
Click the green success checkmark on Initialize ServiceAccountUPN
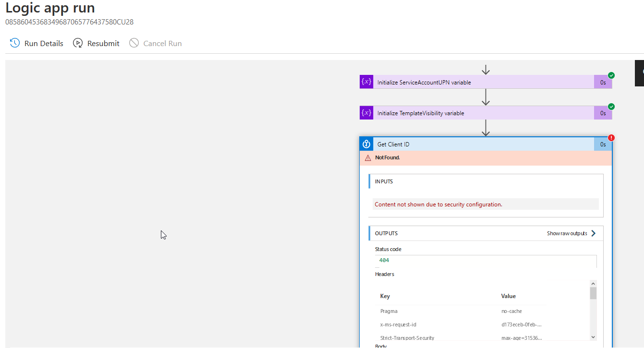pos(611,75)
